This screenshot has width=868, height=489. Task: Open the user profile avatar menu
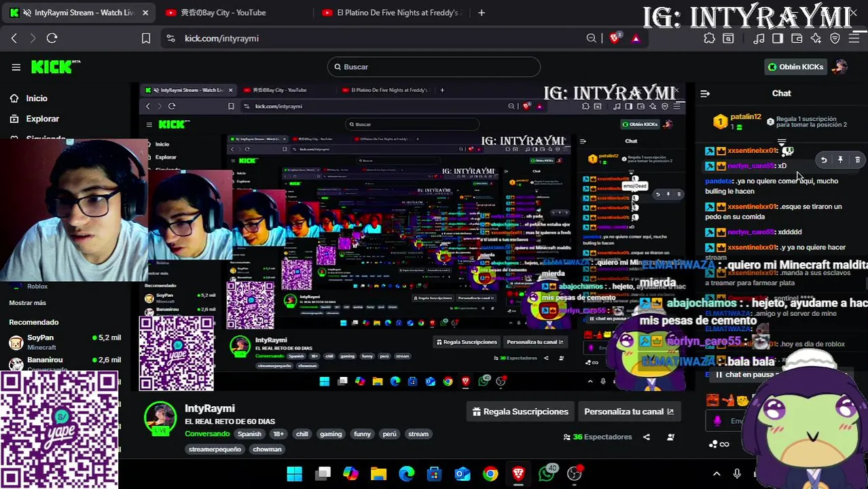(841, 67)
